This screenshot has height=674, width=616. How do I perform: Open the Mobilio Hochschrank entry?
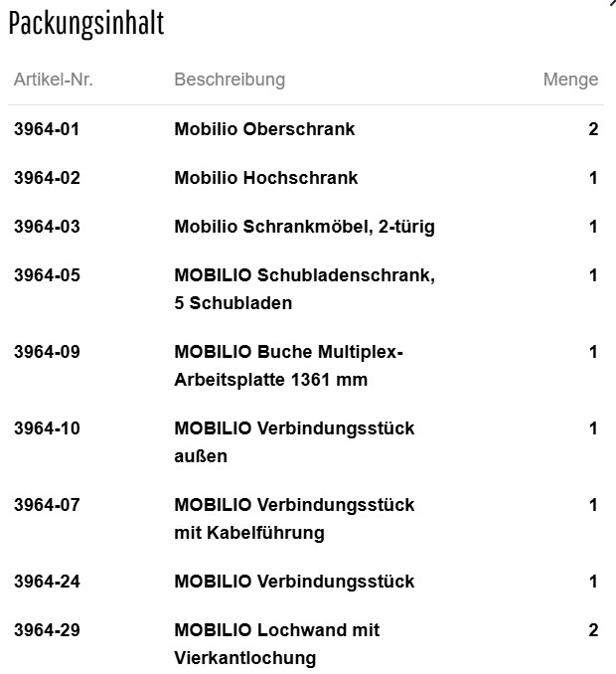tap(266, 178)
